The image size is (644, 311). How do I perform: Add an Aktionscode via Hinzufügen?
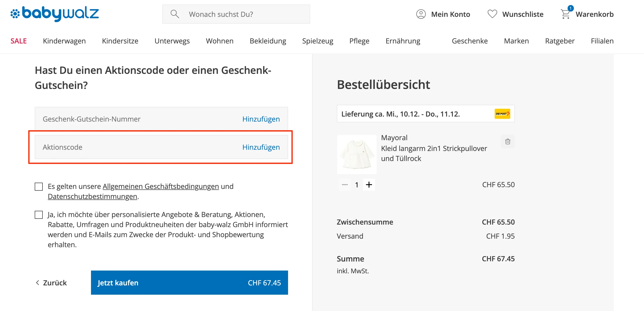tap(261, 147)
